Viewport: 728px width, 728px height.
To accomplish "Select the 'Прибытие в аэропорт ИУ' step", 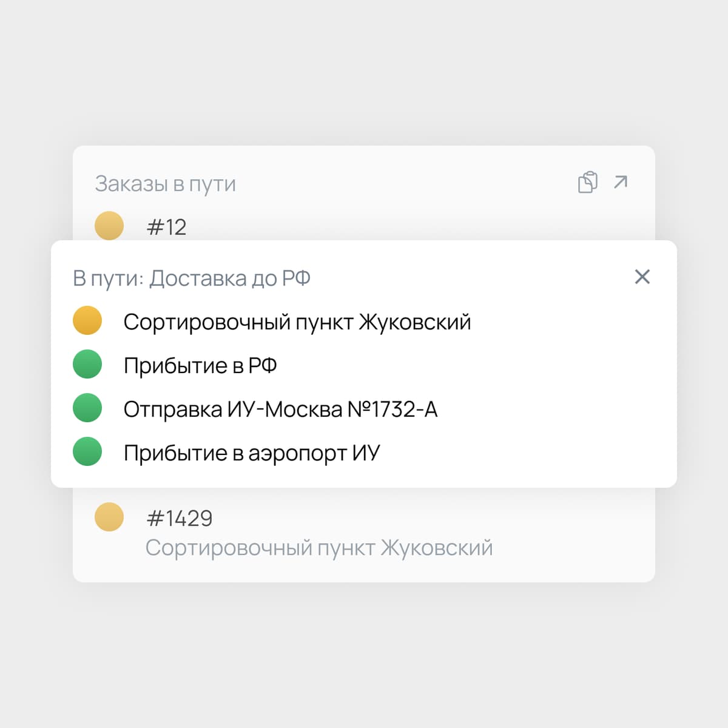I will point(251,453).
